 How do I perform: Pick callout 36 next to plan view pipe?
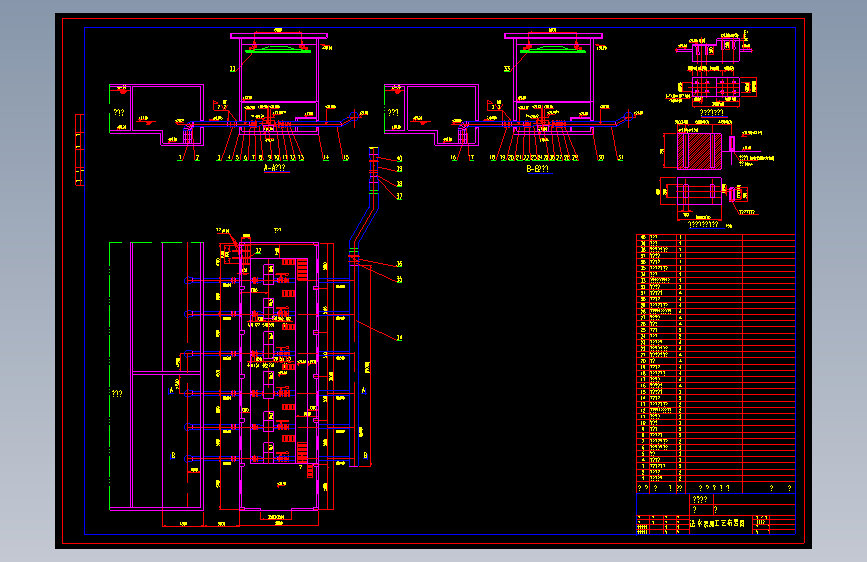[x=399, y=264]
